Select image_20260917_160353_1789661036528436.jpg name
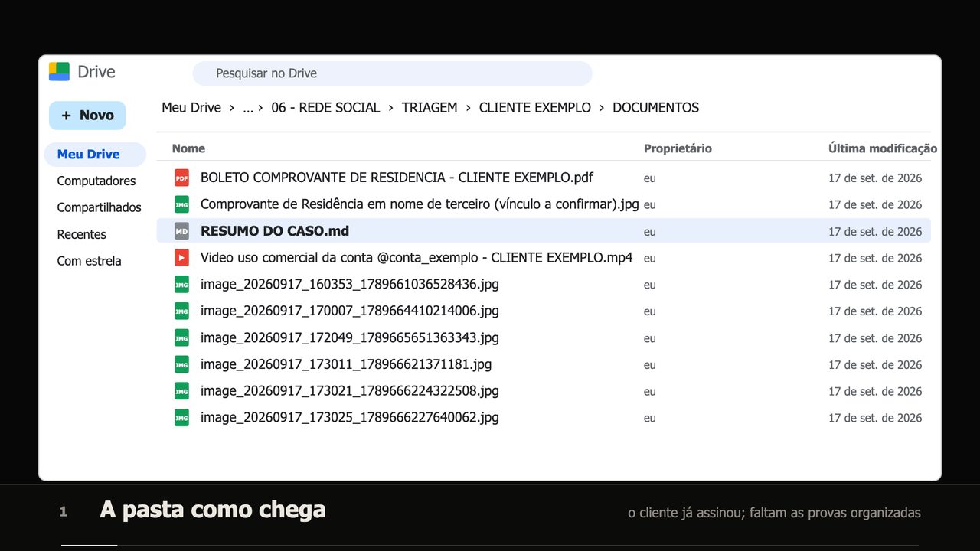The height and width of the screenshot is (551, 980). (350, 285)
